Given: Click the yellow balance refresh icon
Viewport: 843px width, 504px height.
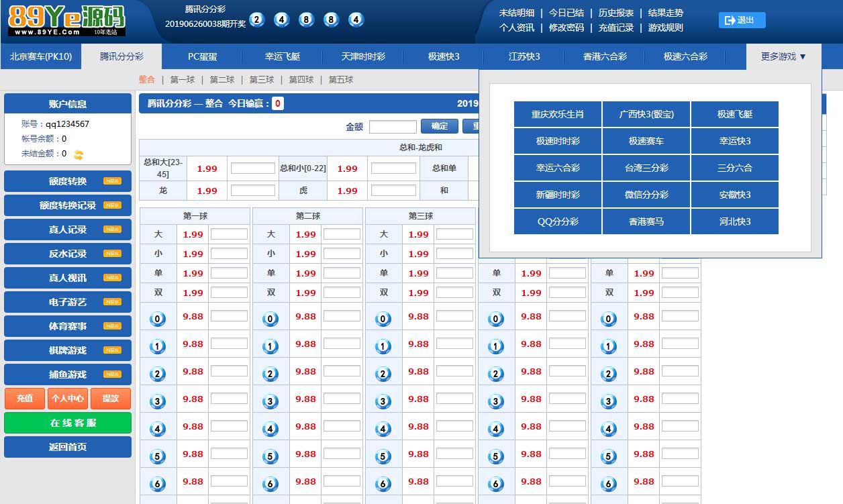Looking at the screenshot, I should pyautogui.click(x=79, y=154).
